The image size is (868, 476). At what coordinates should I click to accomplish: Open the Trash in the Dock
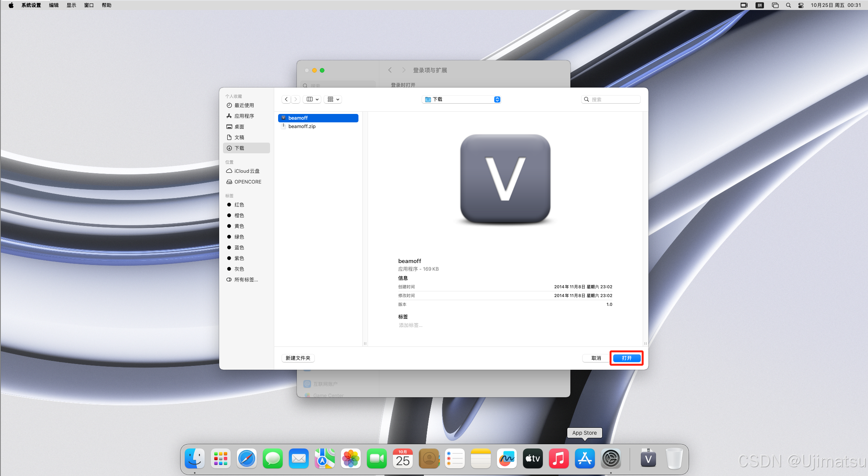point(674,458)
